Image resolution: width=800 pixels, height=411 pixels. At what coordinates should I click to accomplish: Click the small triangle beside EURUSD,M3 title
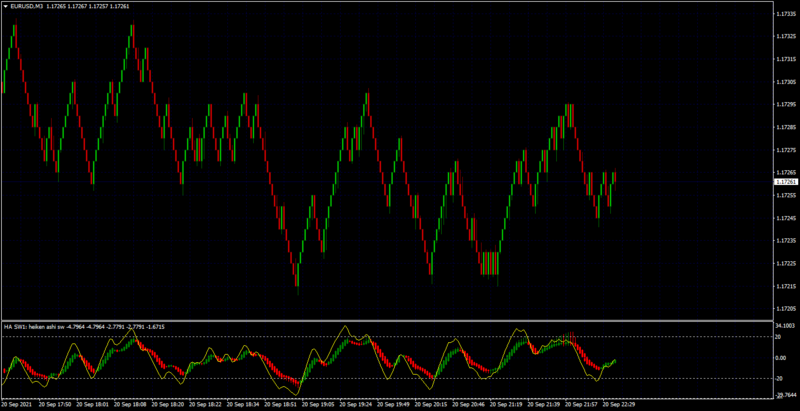pyautogui.click(x=6, y=7)
